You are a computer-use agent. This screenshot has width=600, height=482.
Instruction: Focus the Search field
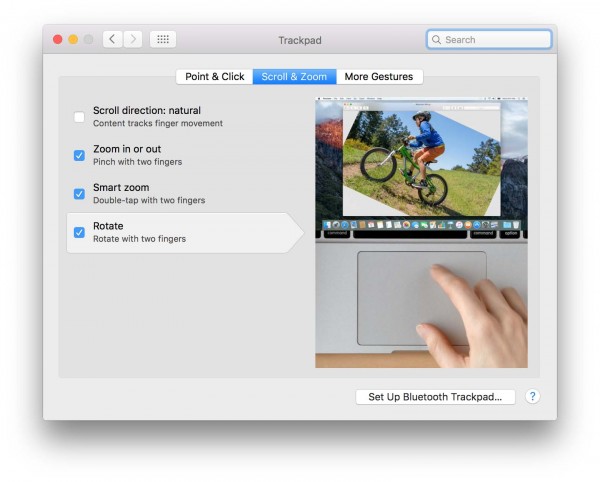point(489,39)
